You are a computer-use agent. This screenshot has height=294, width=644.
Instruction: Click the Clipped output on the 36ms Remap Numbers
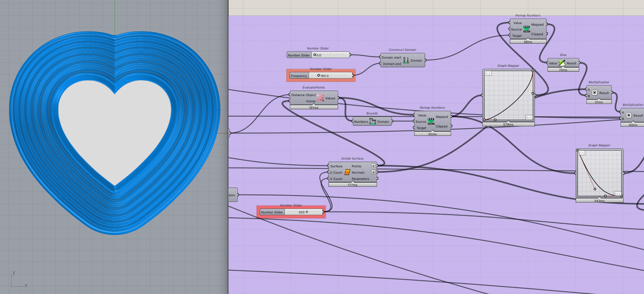coord(537,34)
